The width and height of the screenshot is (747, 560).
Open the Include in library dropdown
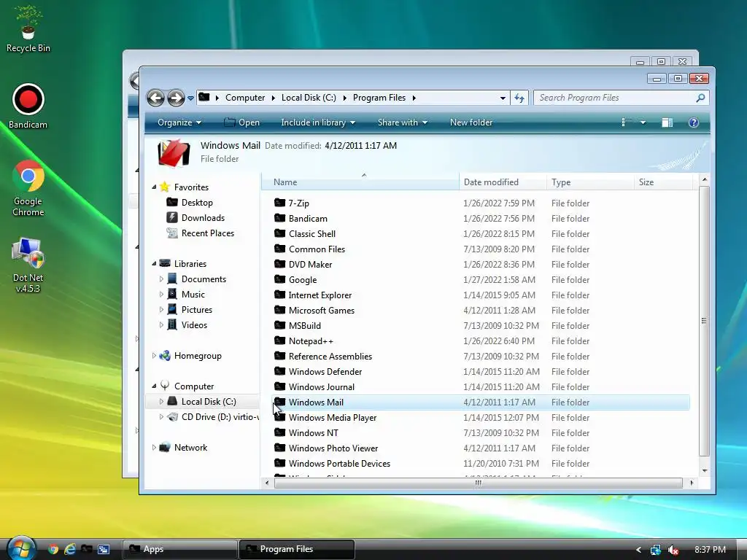pos(318,122)
